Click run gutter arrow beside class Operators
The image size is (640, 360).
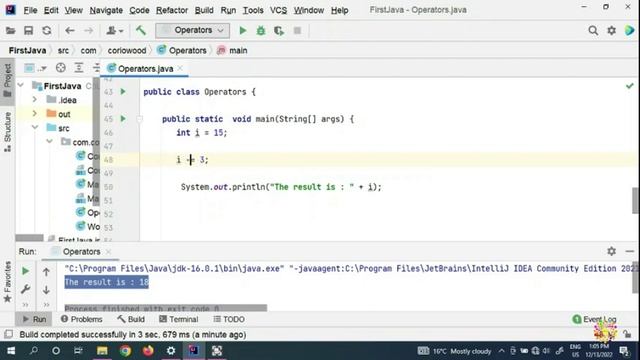coord(123,92)
